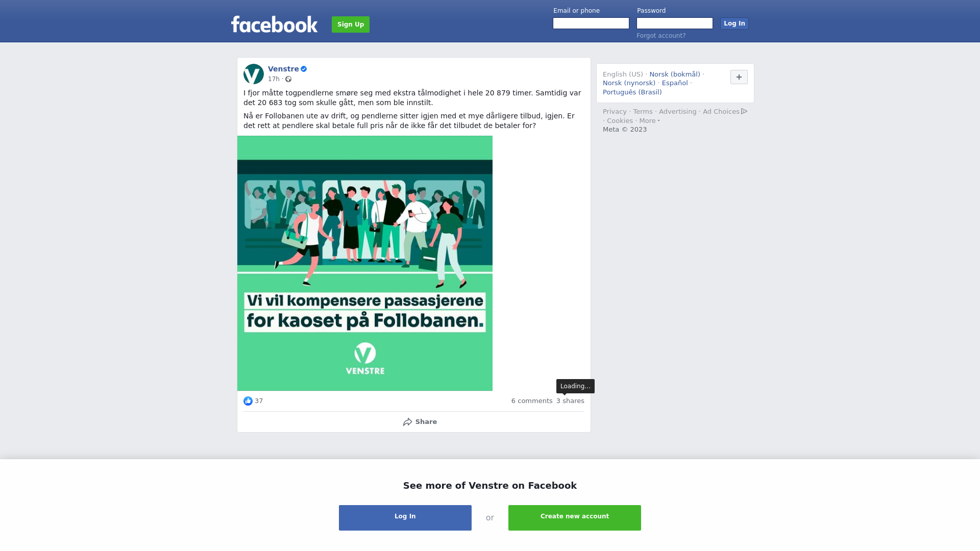
Task: Switch language to Norsk (bokmål)
Action: 675,74
